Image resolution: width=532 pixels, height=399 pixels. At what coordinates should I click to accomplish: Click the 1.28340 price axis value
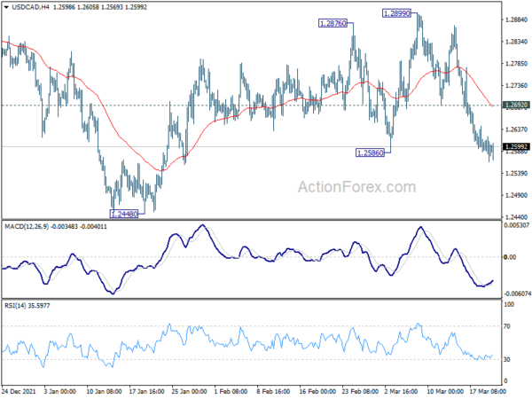point(516,42)
